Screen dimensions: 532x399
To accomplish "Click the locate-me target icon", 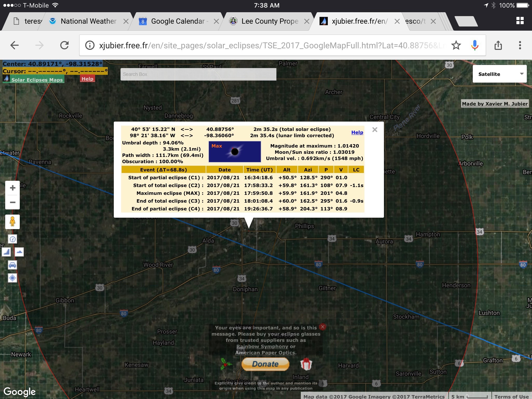I will click(x=12, y=278).
